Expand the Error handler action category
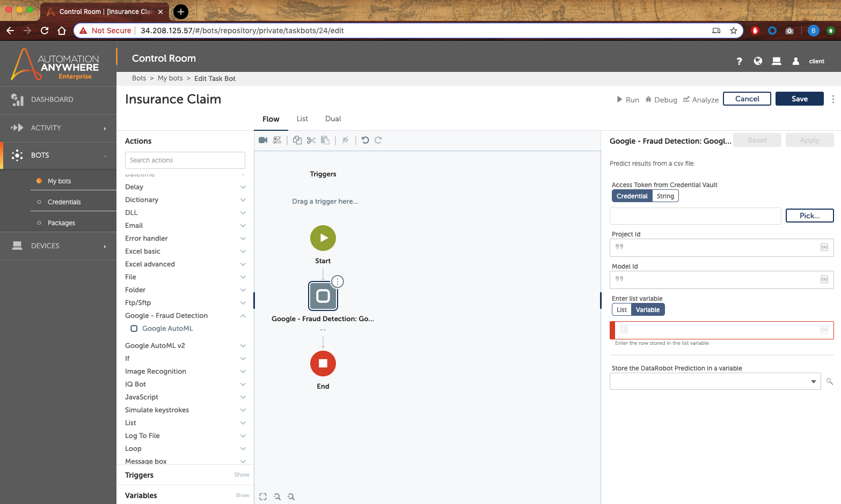 243,239
